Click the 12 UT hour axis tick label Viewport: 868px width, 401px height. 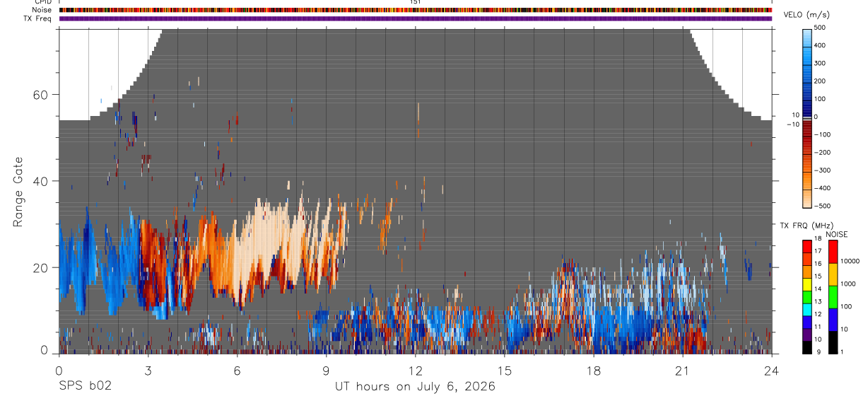(415, 369)
